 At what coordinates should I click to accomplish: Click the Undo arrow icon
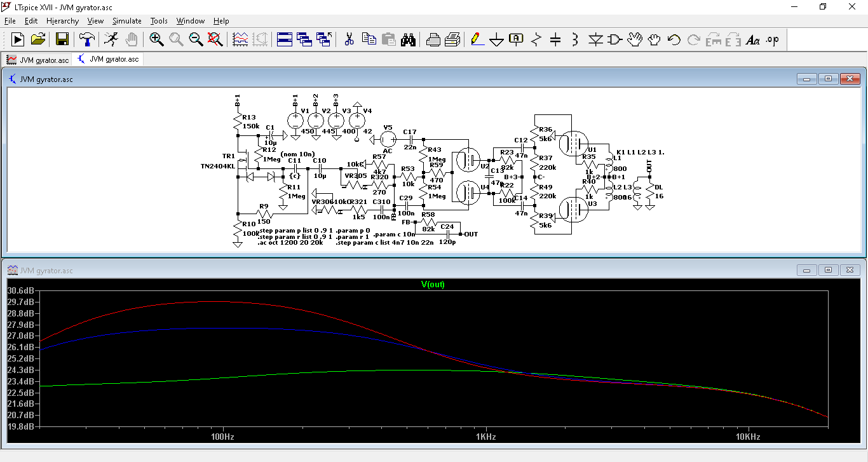coord(674,39)
